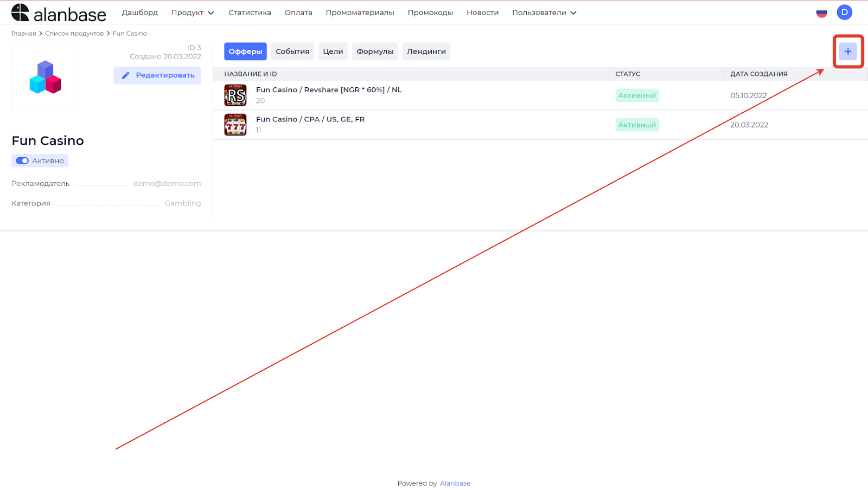This screenshot has height=490, width=868.
Task: Open the Лендинги tab
Action: click(x=426, y=51)
